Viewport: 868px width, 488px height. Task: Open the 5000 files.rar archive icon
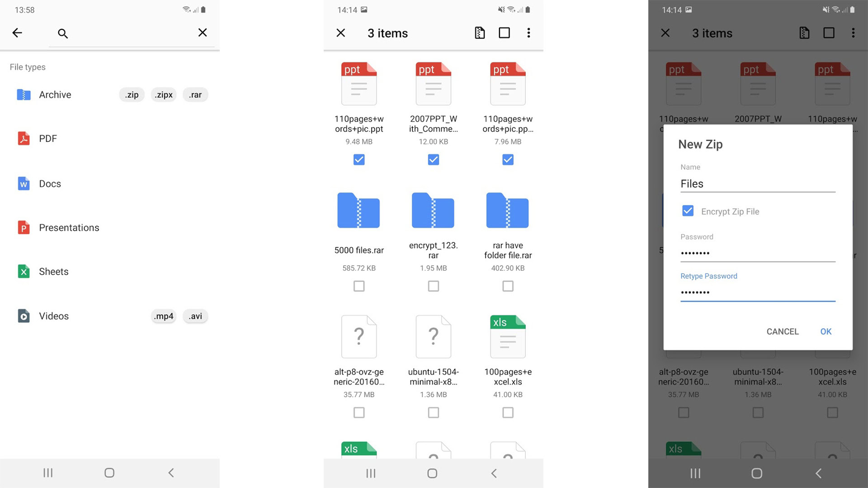[359, 211]
